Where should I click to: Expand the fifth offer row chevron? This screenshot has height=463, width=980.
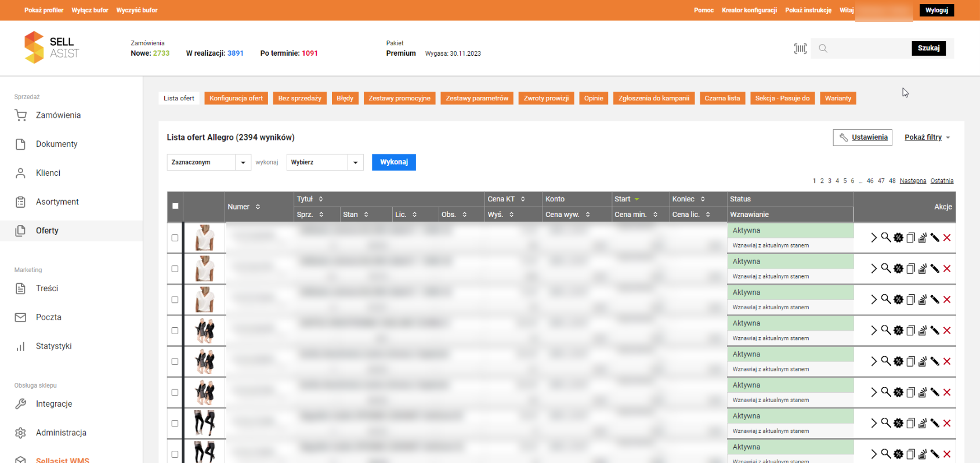tap(874, 361)
